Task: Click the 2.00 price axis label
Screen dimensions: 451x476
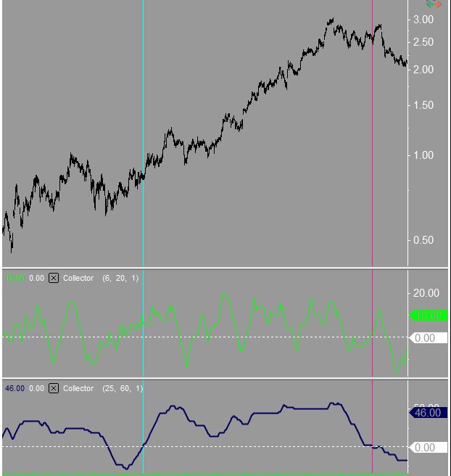Action: coord(423,70)
